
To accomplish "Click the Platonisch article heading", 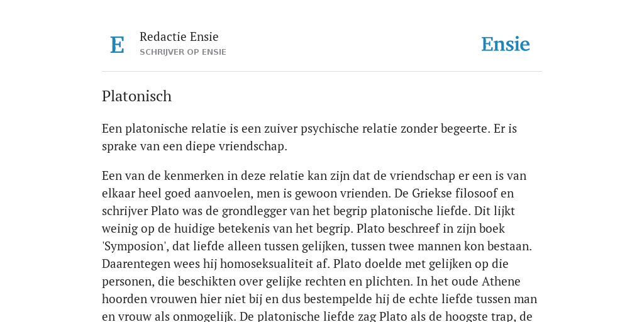I will point(136,96).
